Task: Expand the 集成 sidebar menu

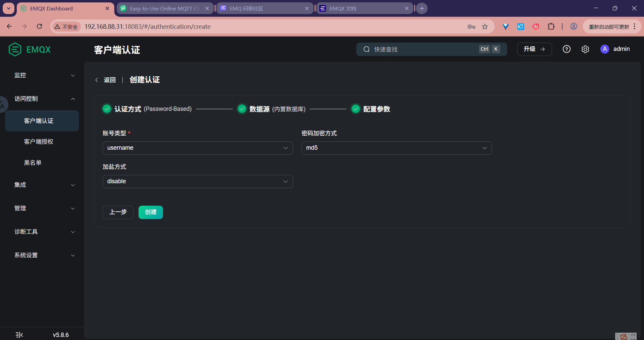Action: coord(42,185)
